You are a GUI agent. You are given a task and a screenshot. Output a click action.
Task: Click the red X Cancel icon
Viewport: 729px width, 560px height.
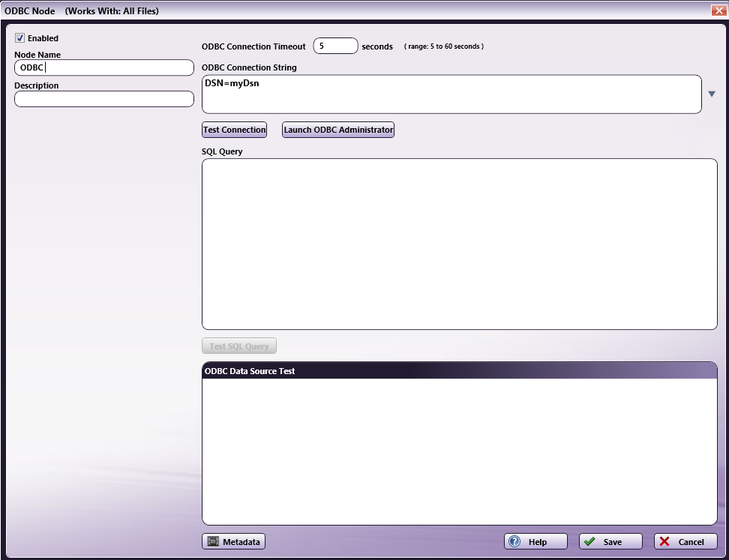coord(667,541)
